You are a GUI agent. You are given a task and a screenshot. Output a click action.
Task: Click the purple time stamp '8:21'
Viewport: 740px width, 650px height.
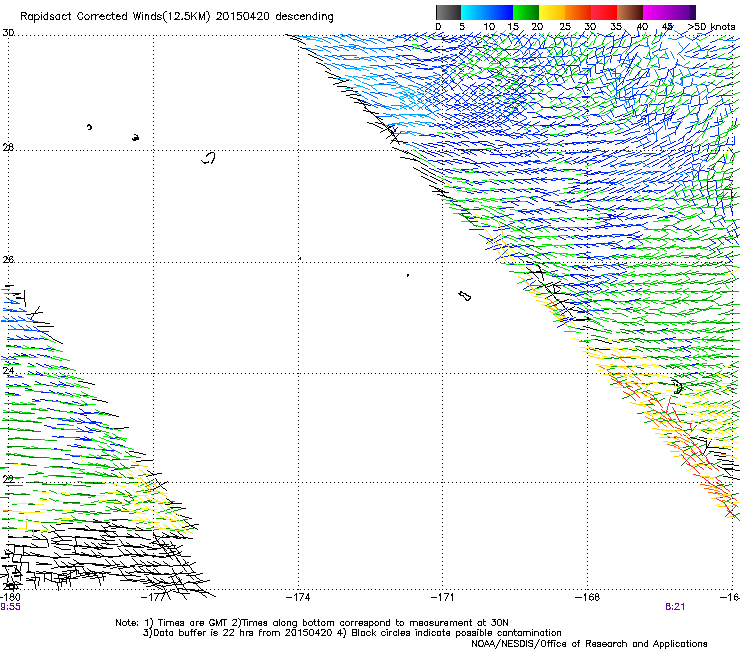tap(675, 607)
